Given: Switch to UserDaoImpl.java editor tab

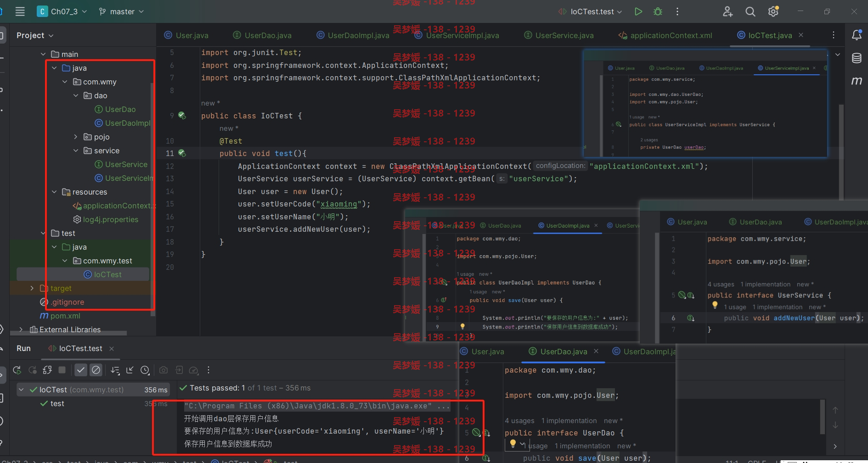Looking at the screenshot, I should click(353, 35).
